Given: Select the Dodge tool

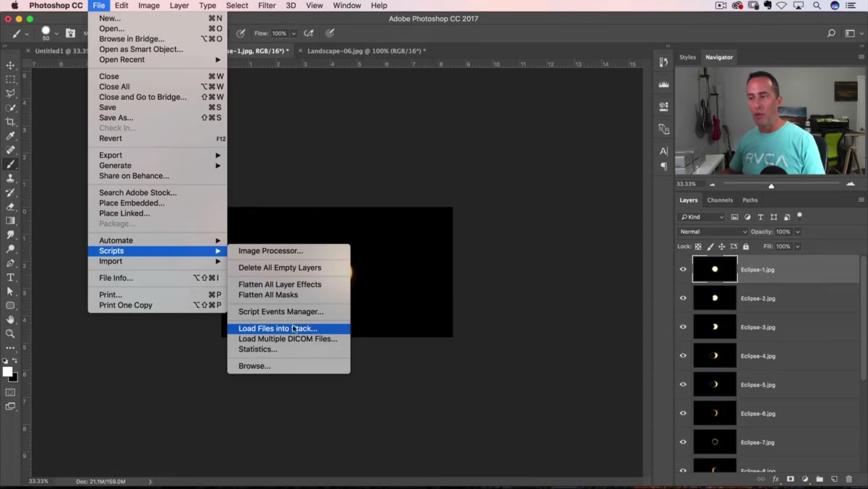Looking at the screenshot, I should 10,249.
